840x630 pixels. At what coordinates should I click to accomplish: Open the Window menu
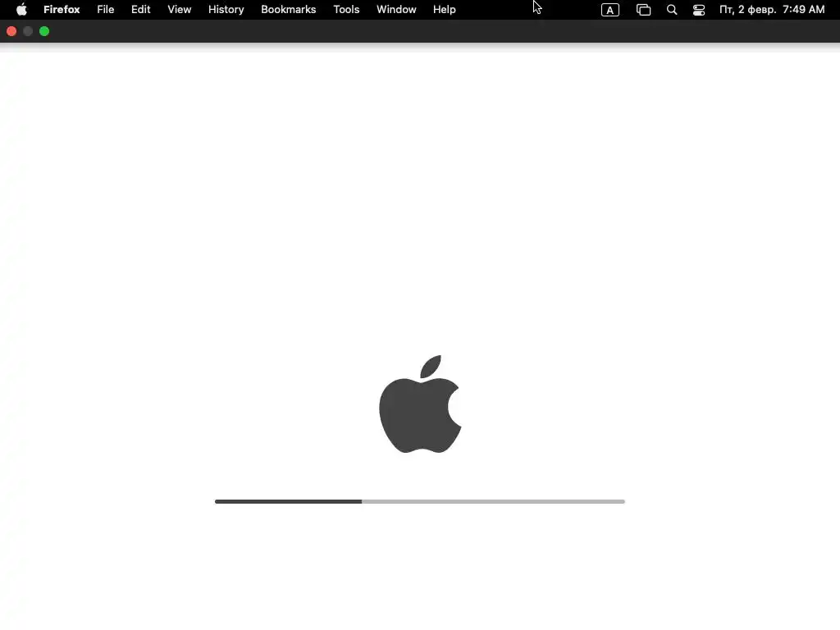point(396,10)
